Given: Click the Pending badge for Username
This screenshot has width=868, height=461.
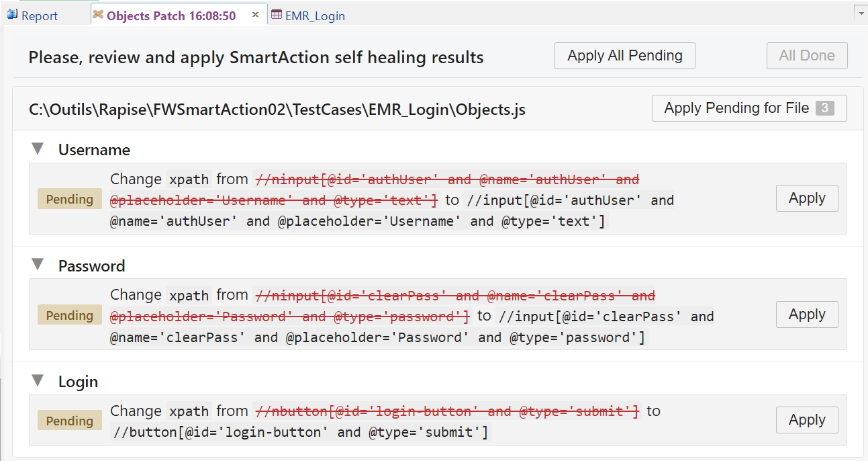Looking at the screenshot, I should (69, 199).
